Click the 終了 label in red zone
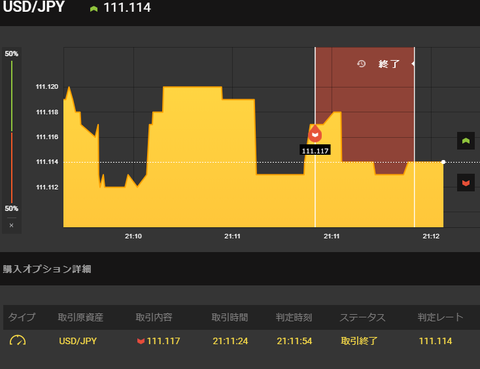 [389, 64]
